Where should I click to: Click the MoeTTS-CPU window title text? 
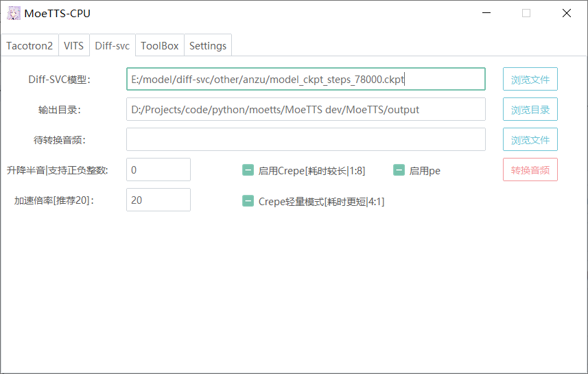pos(58,14)
